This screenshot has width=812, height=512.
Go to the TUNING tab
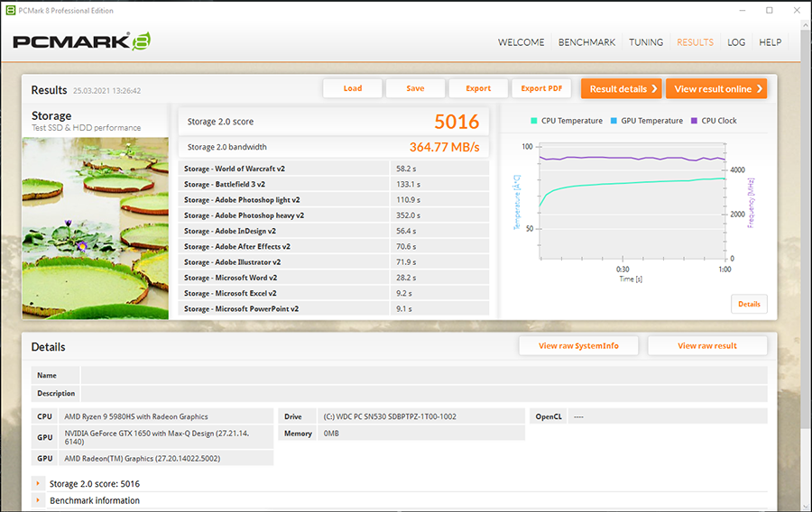pos(646,42)
